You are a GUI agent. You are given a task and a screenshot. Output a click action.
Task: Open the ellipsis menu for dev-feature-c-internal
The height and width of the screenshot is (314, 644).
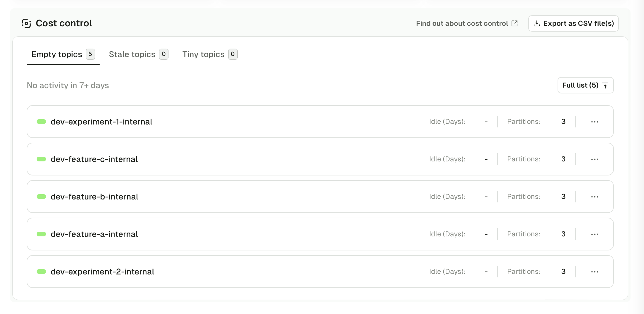(x=595, y=159)
